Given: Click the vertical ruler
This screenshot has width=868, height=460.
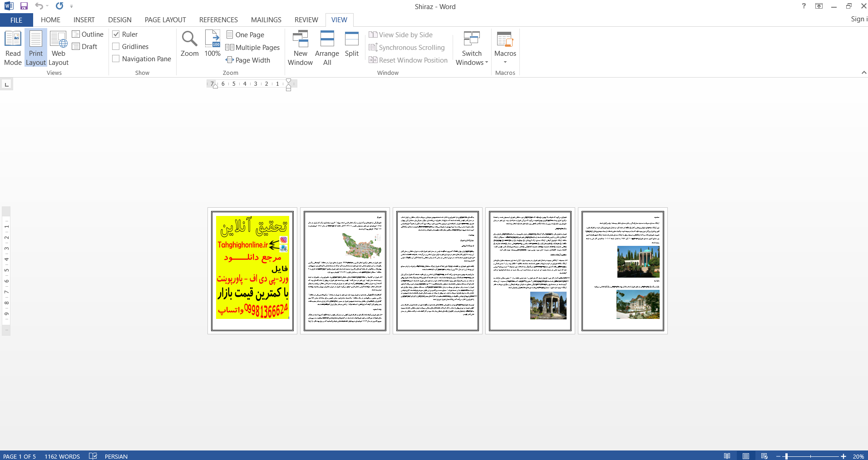Looking at the screenshot, I should (6, 271).
